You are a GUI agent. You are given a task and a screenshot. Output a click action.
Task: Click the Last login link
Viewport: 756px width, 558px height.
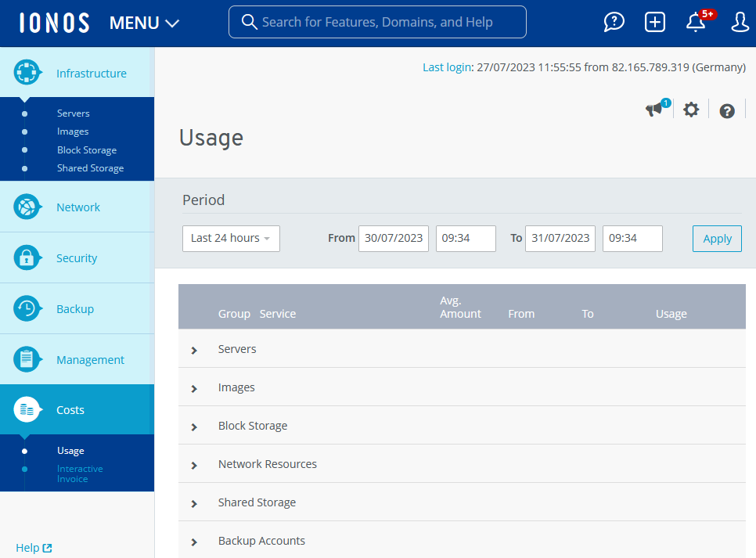click(447, 67)
